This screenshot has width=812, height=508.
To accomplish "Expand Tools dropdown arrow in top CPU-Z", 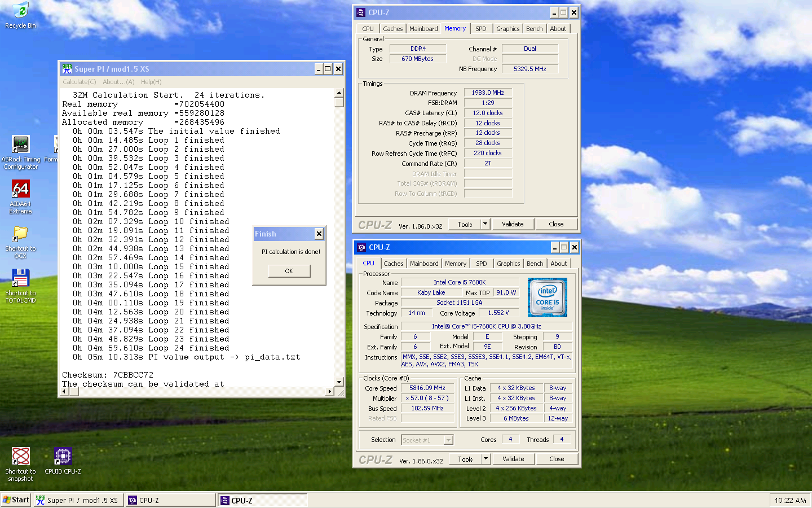I will (x=485, y=224).
